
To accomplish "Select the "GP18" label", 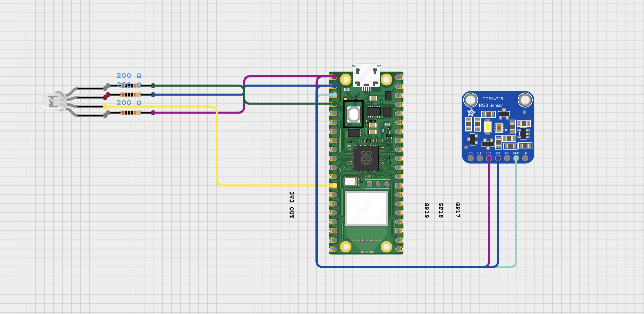I will 441,210.
